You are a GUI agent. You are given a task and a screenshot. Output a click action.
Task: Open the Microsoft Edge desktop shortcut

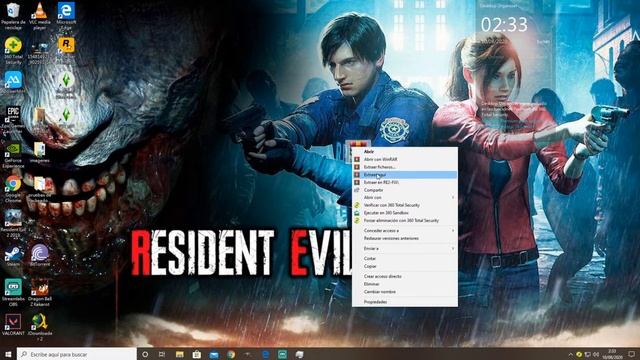(66, 16)
